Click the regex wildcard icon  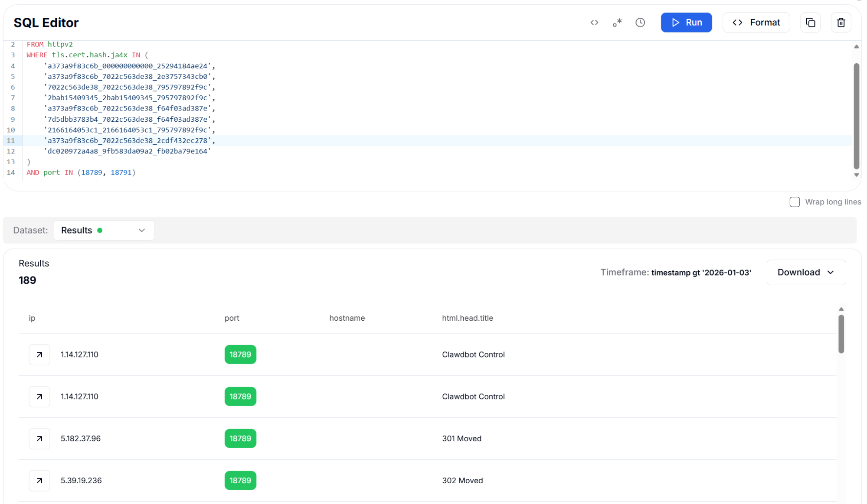tap(617, 23)
